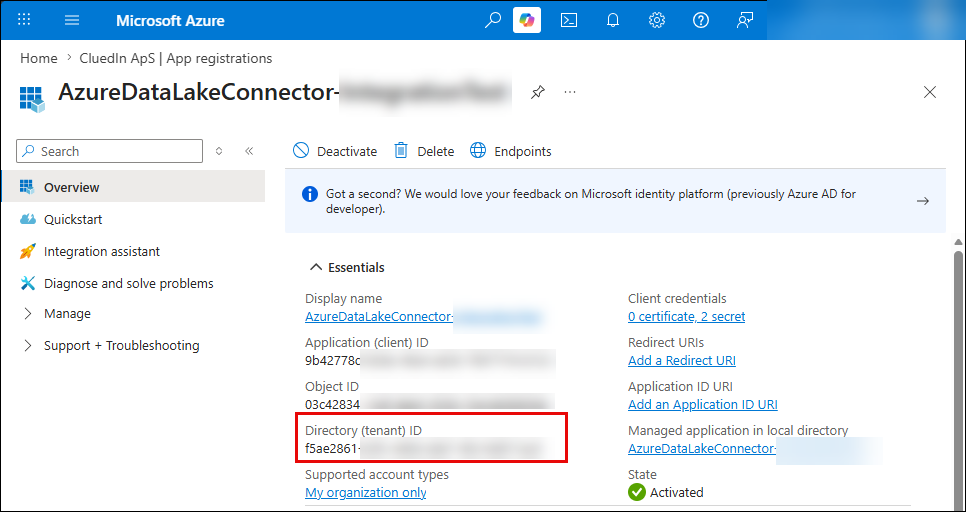The image size is (966, 512).
Task: Open the 0 certificate, 2 secret link
Action: coord(686,317)
